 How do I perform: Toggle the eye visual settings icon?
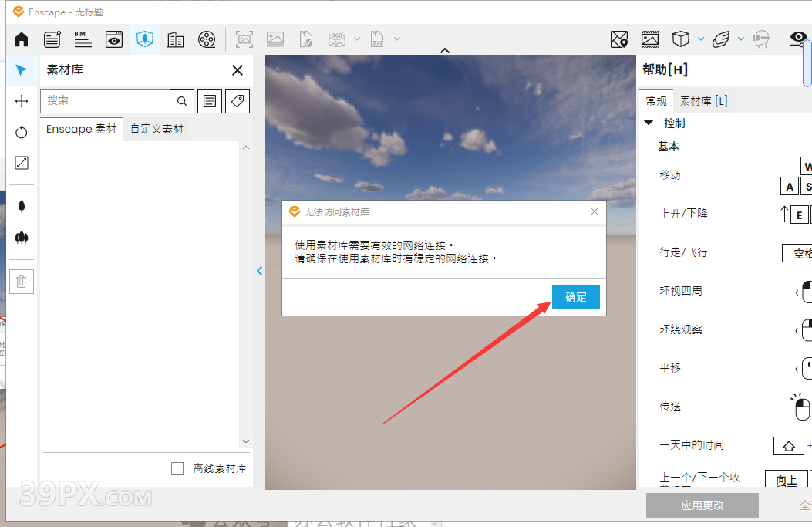click(x=798, y=39)
